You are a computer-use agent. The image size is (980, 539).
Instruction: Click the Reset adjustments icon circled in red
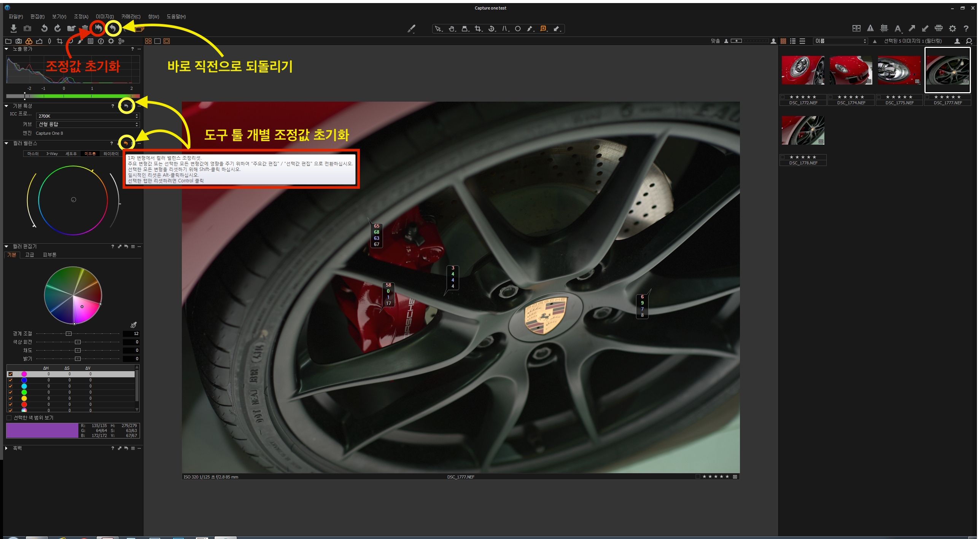(98, 28)
